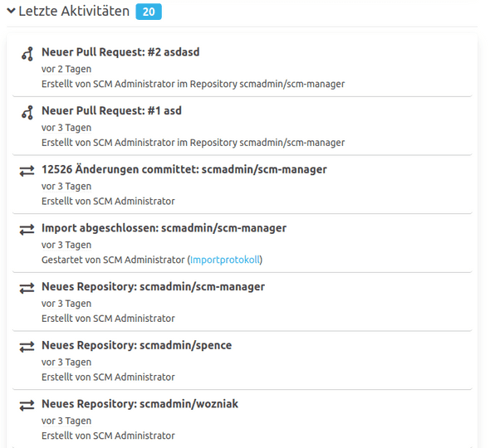Image resolution: width=490 pixels, height=448 pixels.
Task: Click the pull request icon for #2 asdasd
Action: click(27, 54)
